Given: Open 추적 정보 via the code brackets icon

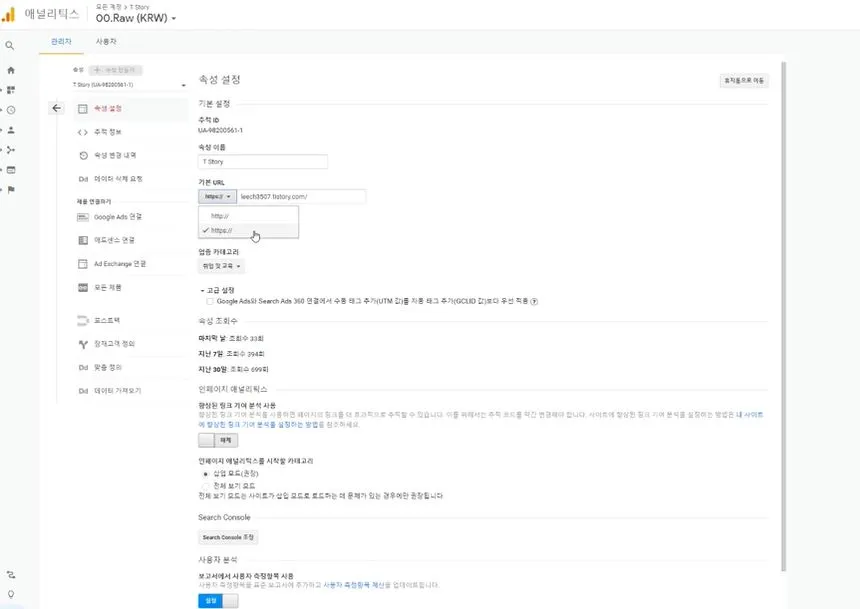Looking at the screenshot, I should click(83, 132).
